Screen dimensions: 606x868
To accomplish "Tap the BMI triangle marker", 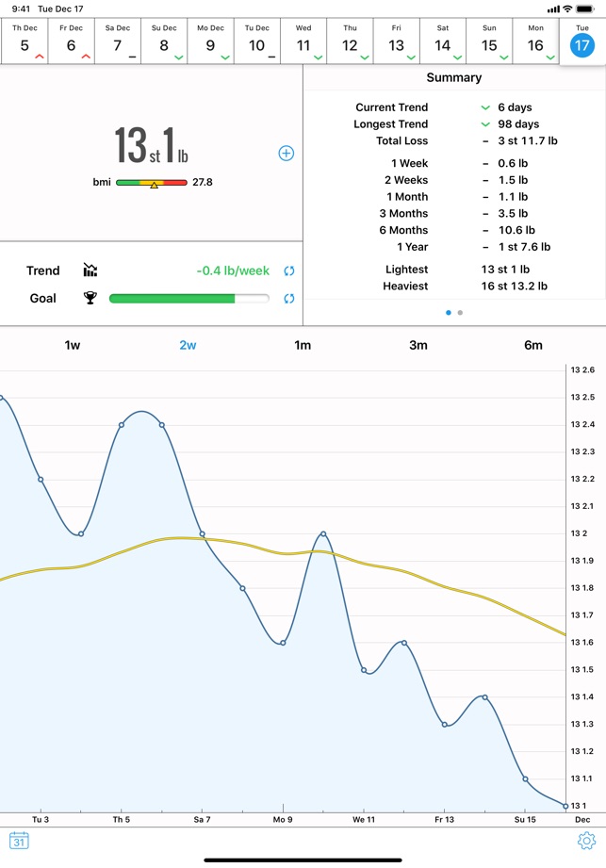I will click(154, 185).
